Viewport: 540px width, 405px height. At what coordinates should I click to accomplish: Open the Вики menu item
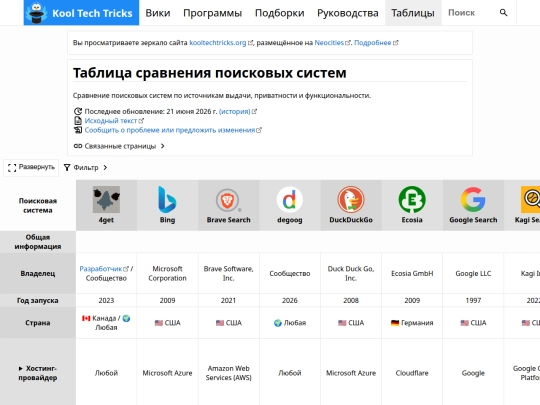[158, 13]
